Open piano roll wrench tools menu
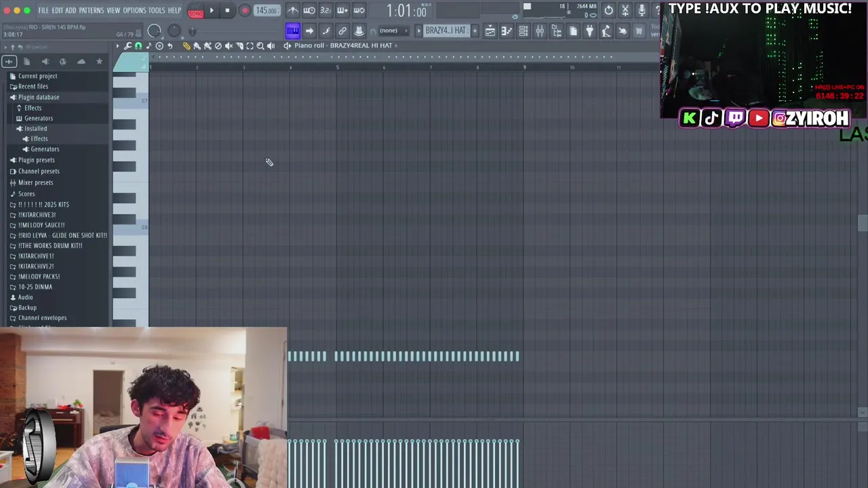Image resolution: width=868 pixels, height=488 pixels. (x=127, y=46)
